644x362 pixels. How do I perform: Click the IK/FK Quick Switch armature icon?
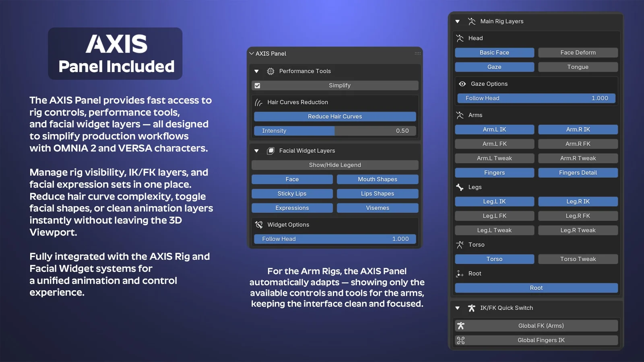tap(471, 308)
